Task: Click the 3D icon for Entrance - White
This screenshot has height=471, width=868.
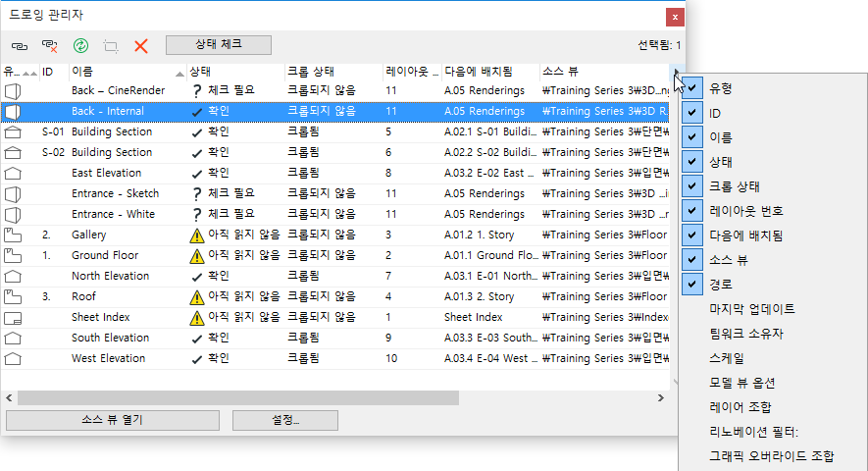Action: pyautogui.click(x=13, y=215)
